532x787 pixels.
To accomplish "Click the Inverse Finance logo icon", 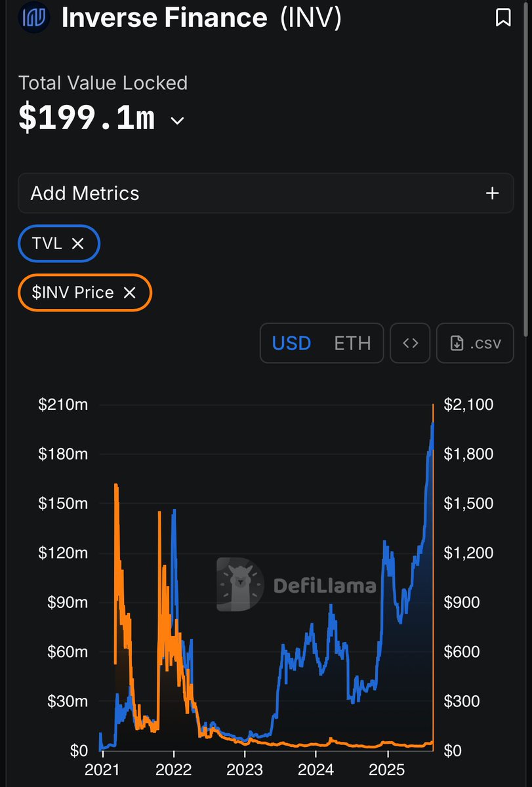I will click(x=33, y=17).
